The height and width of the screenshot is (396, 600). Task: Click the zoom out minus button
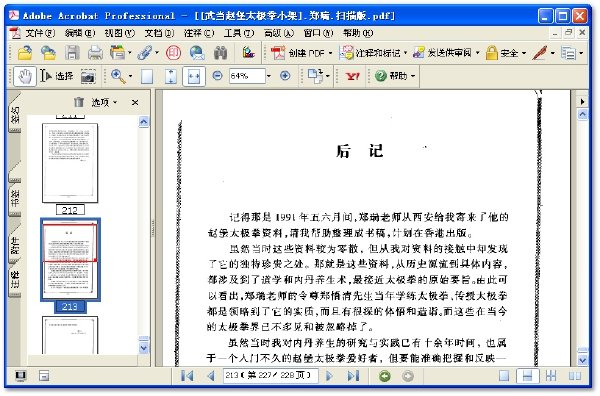pos(217,76)
